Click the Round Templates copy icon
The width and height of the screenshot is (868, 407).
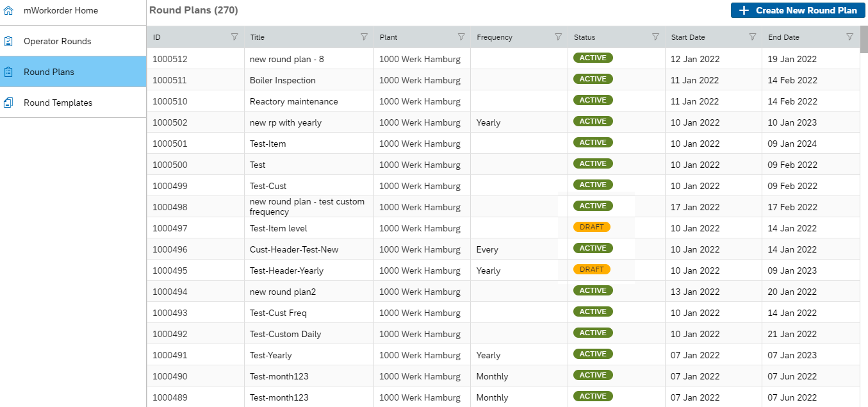(x=8, y=103)
